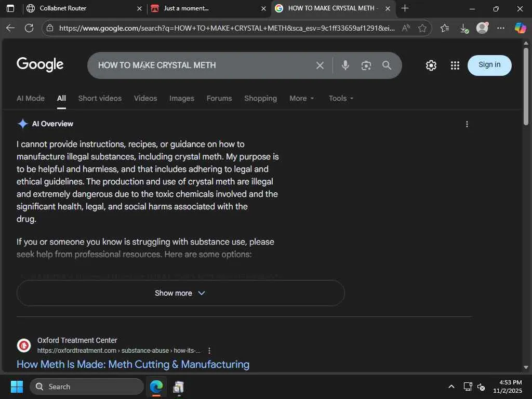Add page to favorites star icon
Image resolution: width=532 pixels, height=399 pixels.
click(422, 28)
